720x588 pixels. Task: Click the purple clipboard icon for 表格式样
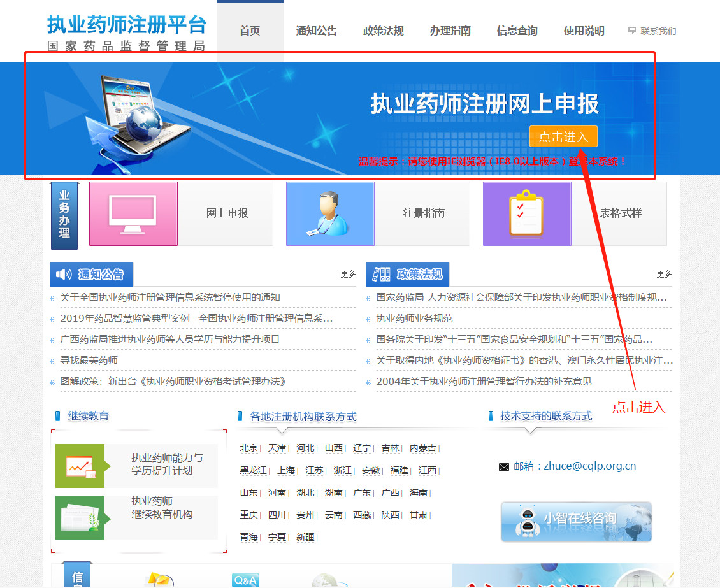pos(527,214)
